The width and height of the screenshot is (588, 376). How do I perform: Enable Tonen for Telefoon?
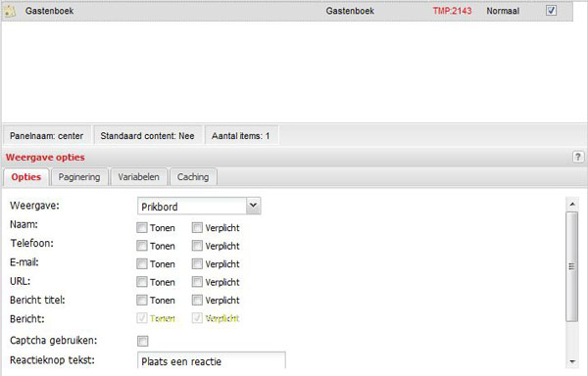coord(142,246)
